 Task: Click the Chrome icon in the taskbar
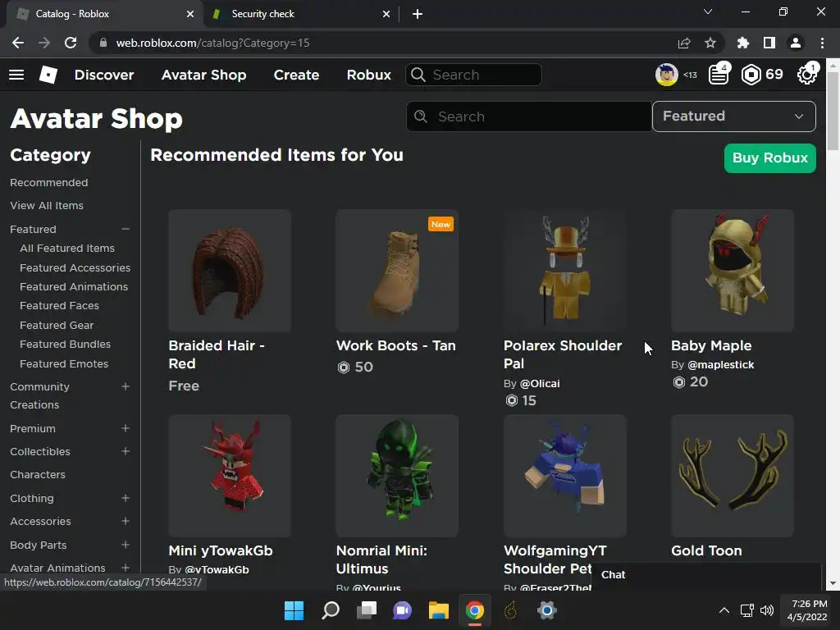pyautogui.click(x=475, y=610)
